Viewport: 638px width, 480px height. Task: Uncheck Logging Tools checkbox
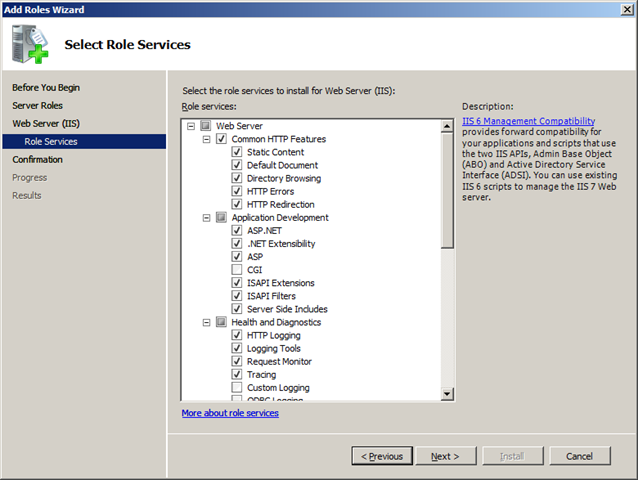pyautogui.click(x=237, y=348)
